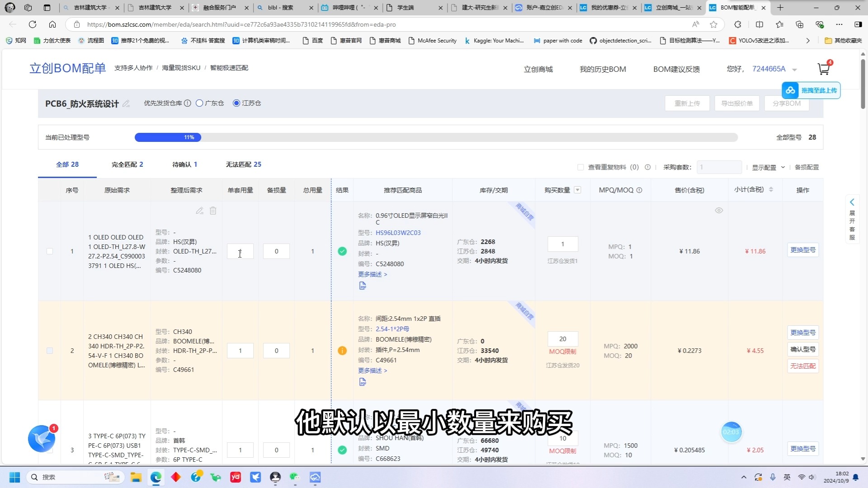Click the 优先发货仓库 info icon

(x=188, y=103)
